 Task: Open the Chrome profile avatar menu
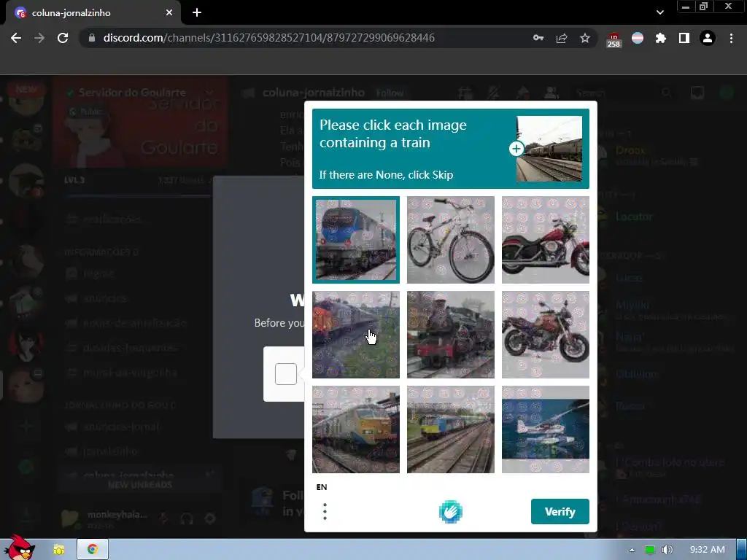pyautogui.click(x=708, y=38)
